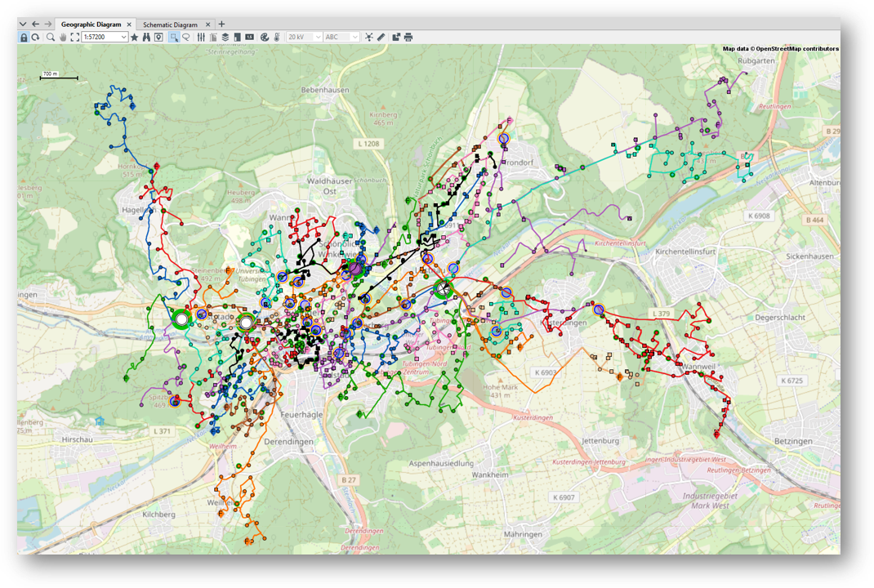Click the refresh diagram icon
The height and width of the screenshot is (588, 874).
pyautogui.click(x=36, y=38)
